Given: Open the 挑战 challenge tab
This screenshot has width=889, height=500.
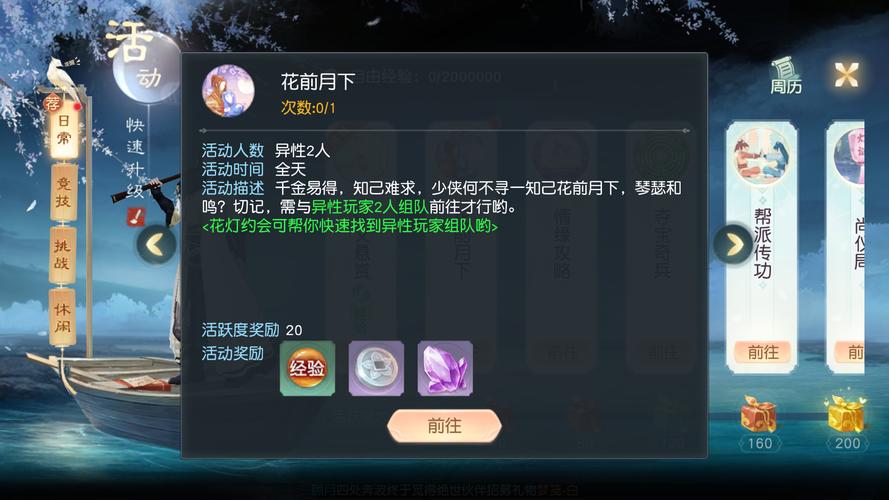Looking at the screenshot, I should click(x=63, y=255).
